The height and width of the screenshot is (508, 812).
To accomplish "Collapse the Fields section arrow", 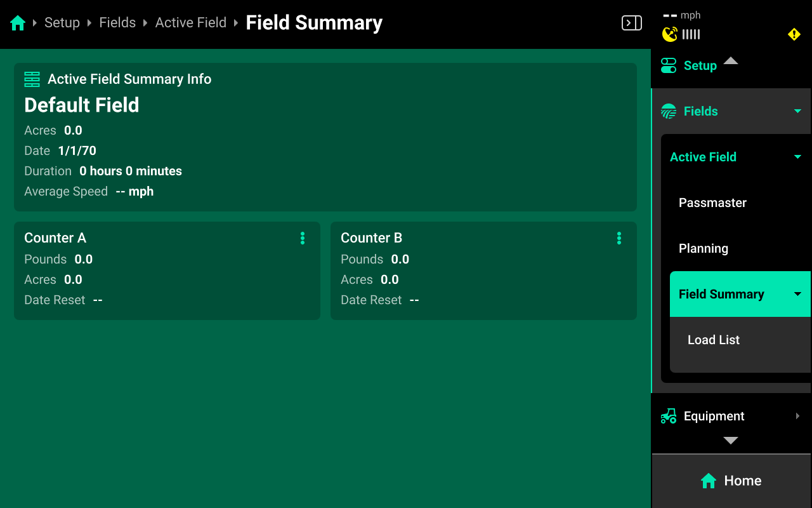I will (x=797, y=112).
